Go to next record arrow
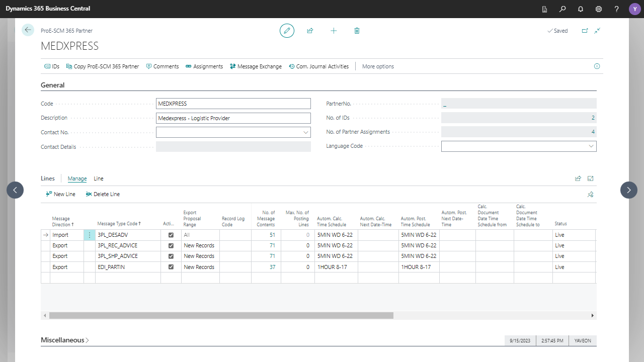Screen dimensions: 644x362 point(629,190)
